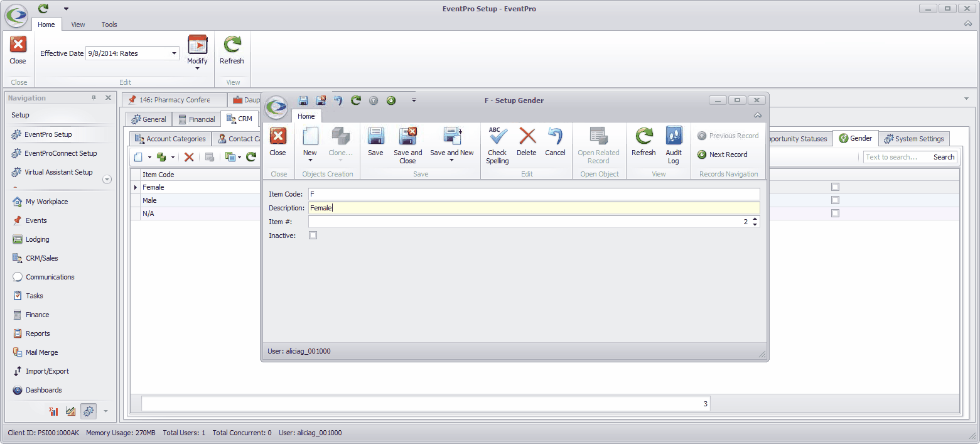Switch to the Financial setup tab

(x=197, y=119)
